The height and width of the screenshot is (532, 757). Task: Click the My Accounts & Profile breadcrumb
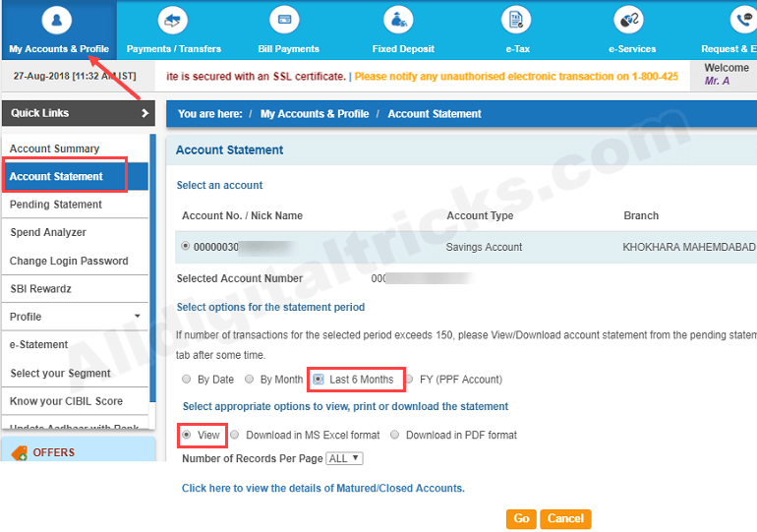coord(315,114)
